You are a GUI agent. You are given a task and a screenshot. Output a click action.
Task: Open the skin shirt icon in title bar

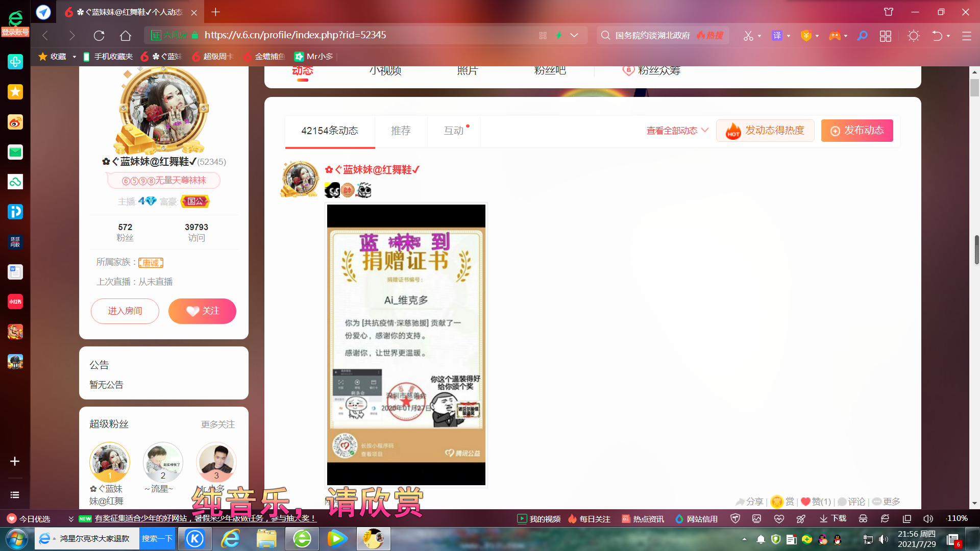pos(889,12)
